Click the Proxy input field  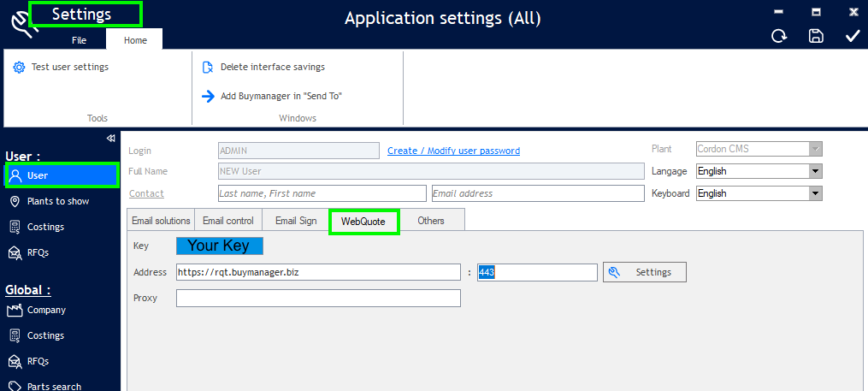(318, 298)
